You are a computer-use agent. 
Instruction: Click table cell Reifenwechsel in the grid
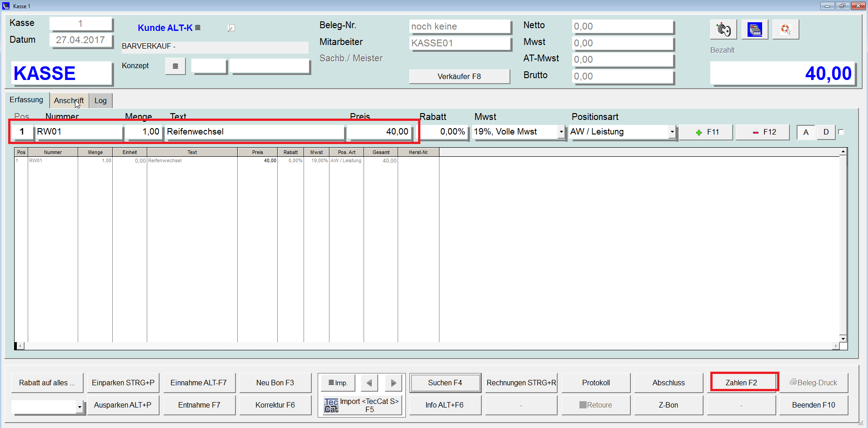pyautogui.click(x=192, y=160)
